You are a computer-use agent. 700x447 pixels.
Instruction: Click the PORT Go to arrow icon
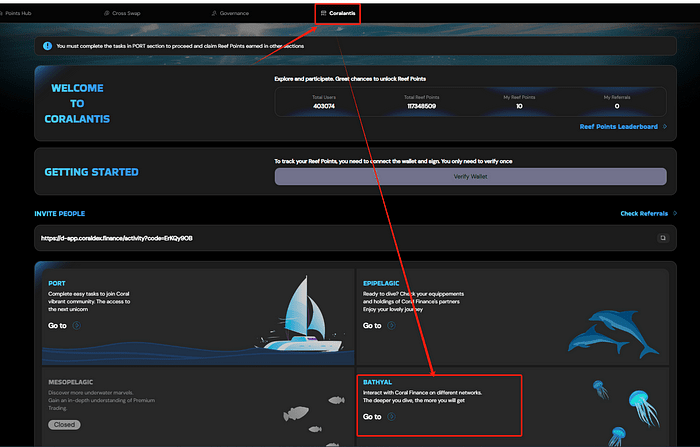coord(77,326)
